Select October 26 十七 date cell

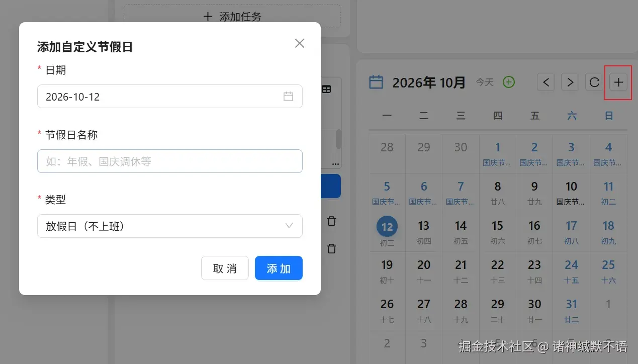click(387, 311)
